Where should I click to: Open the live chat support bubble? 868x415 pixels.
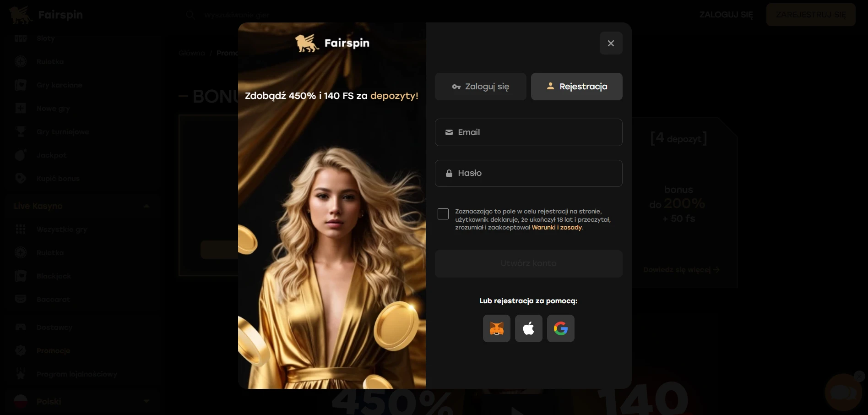coord(843,392)
